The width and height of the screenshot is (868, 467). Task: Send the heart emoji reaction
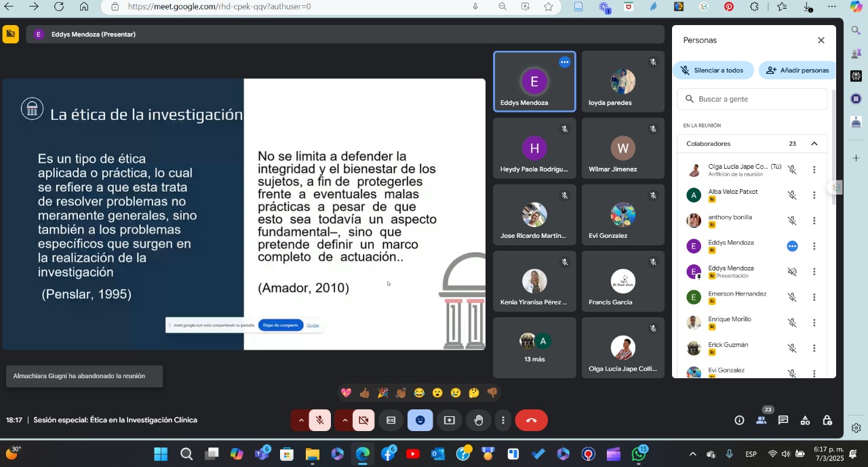tap(346, 393)
